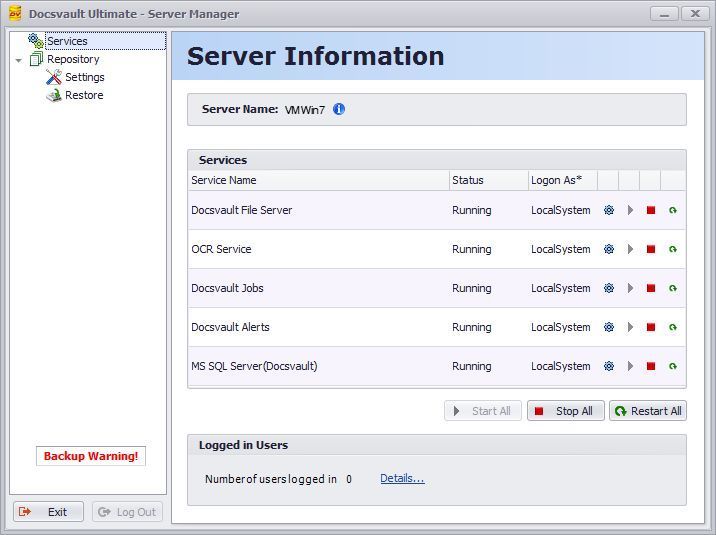
Task: Click the Service Name column header
Action: (318, 180)
